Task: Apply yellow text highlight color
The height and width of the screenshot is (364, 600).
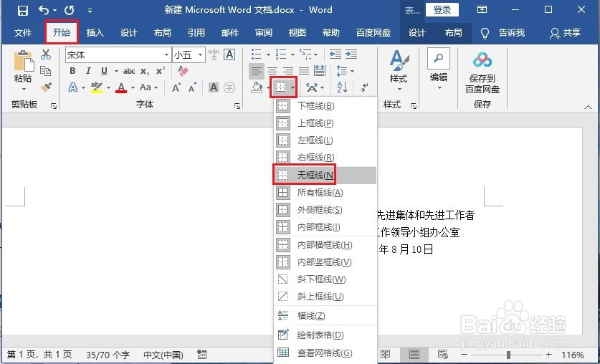Action: point(97,88)
